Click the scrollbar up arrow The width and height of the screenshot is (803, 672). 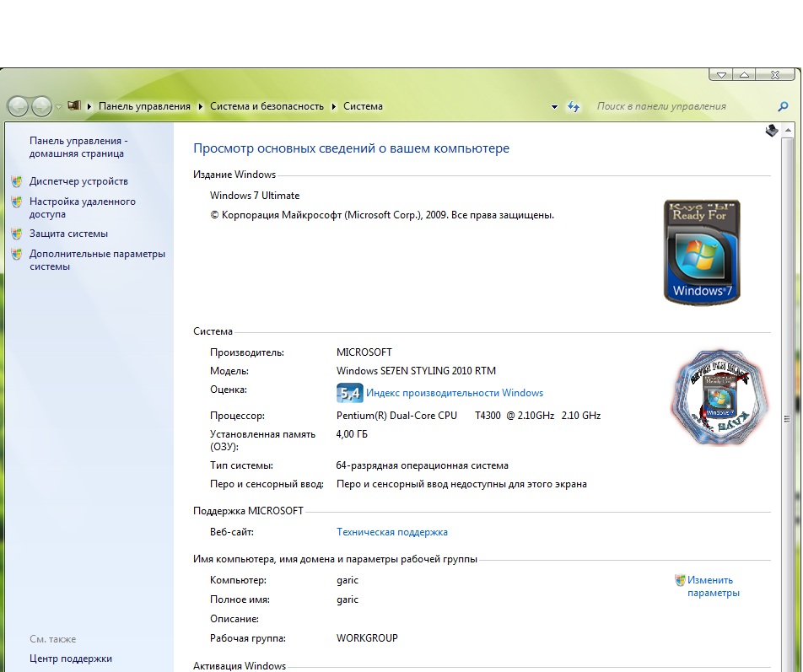point(788,131)
